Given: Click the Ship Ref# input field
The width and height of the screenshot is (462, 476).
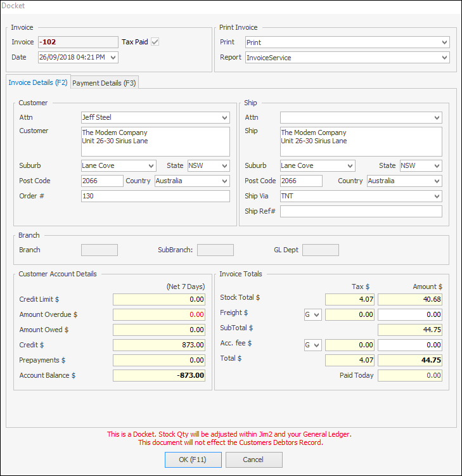Looking at the screenshot, I should (x=361, y=212).
